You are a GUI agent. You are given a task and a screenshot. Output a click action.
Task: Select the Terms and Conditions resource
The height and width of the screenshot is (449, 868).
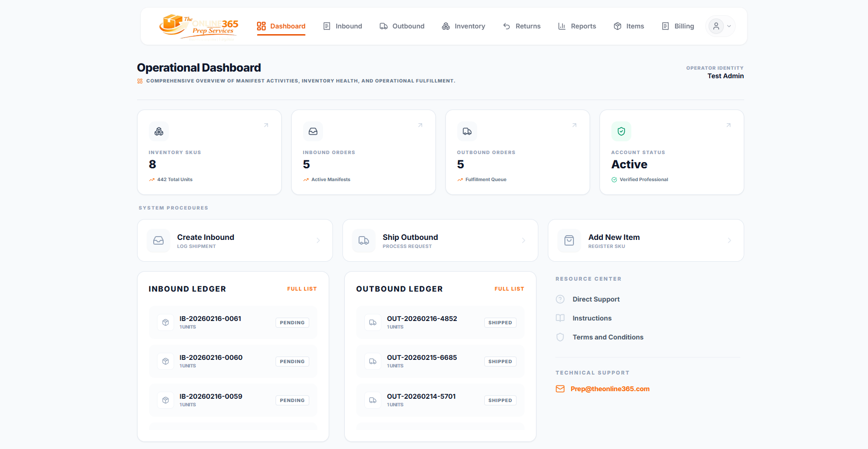click(608, 337)
